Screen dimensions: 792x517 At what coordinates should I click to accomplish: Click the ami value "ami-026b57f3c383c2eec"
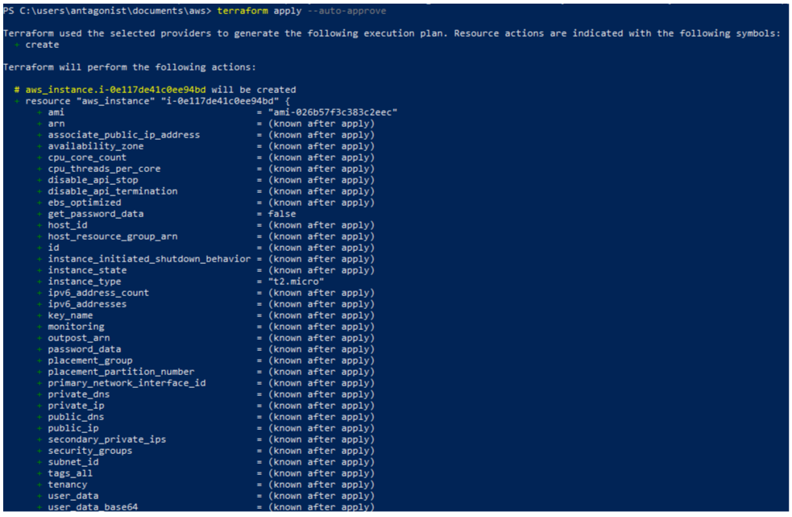click(333, 112)
